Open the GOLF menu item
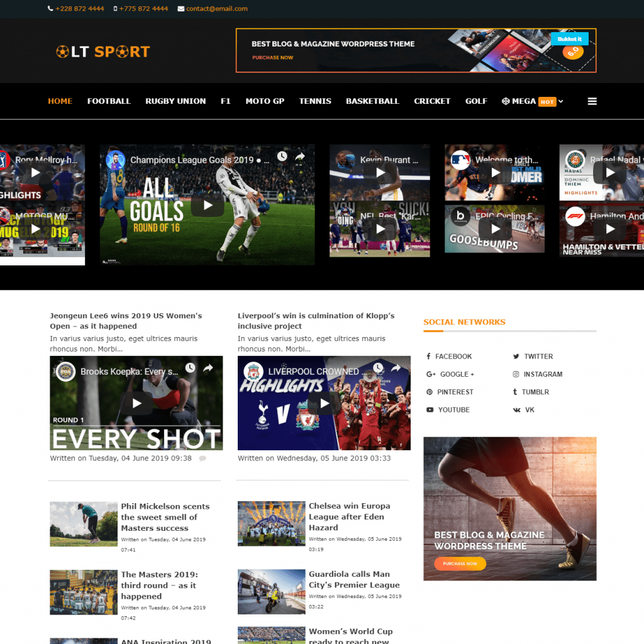Screen dimensions: 644x644 click(x=476, y=101)
